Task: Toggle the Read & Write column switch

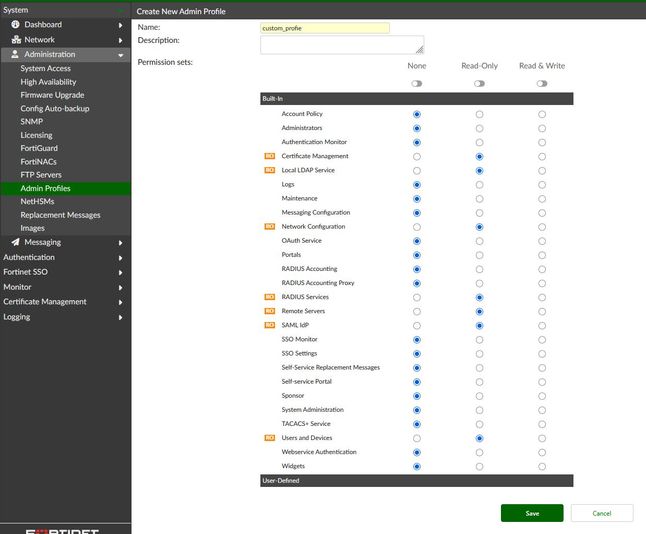Action: point(542,84)
